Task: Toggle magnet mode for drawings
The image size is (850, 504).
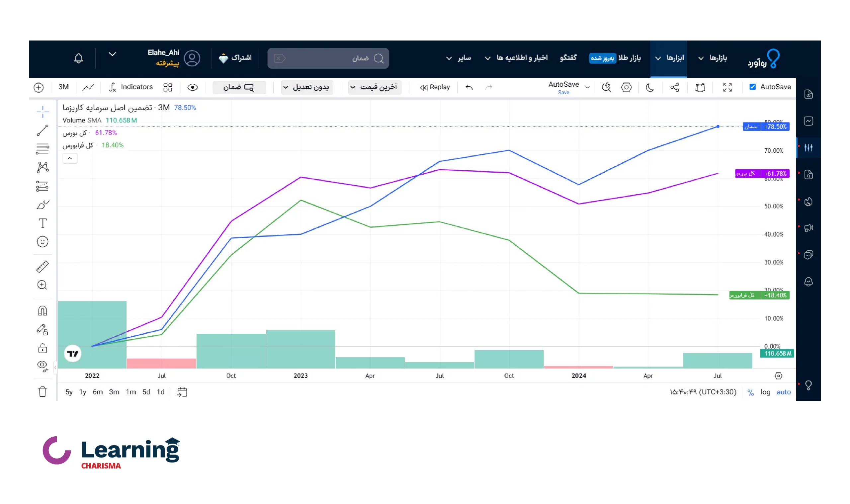Action: click(43, 311)
